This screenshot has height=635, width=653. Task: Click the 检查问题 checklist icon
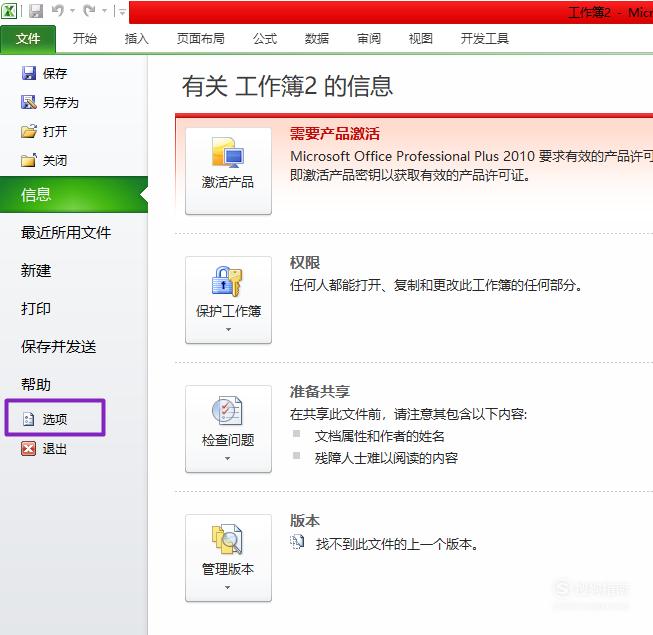[x=228, y=411]
